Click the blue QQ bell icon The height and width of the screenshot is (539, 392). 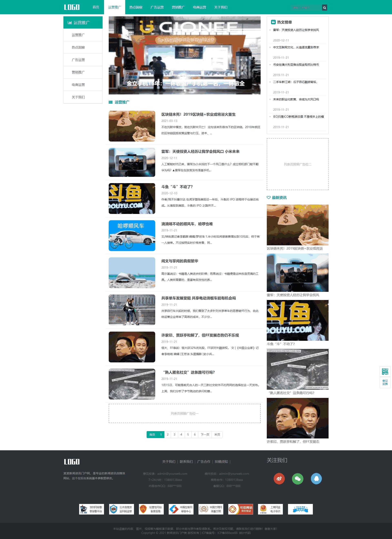click(x=316, y=479)
